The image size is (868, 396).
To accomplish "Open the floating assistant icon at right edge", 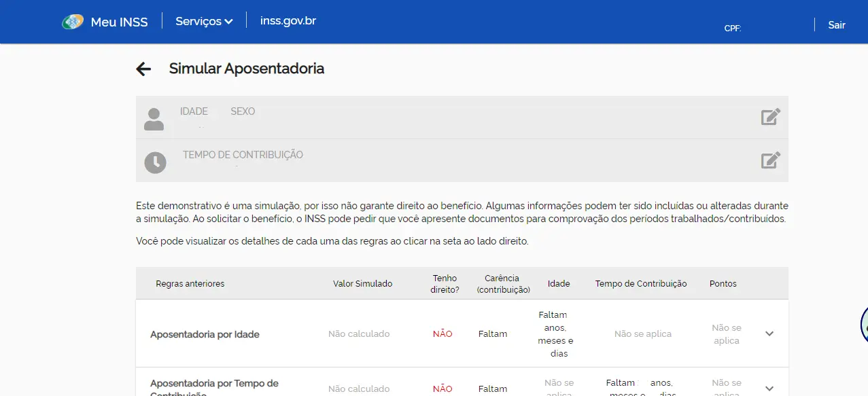I will [x=863, y=326].
